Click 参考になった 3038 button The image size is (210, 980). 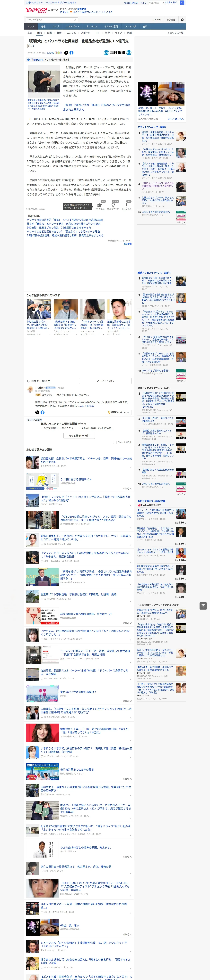pyautogui.click(x=119, y=412)
